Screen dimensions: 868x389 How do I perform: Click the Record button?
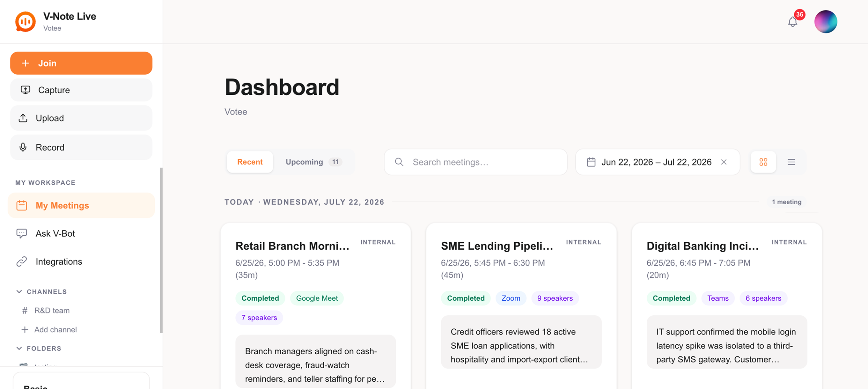[81, 148]
